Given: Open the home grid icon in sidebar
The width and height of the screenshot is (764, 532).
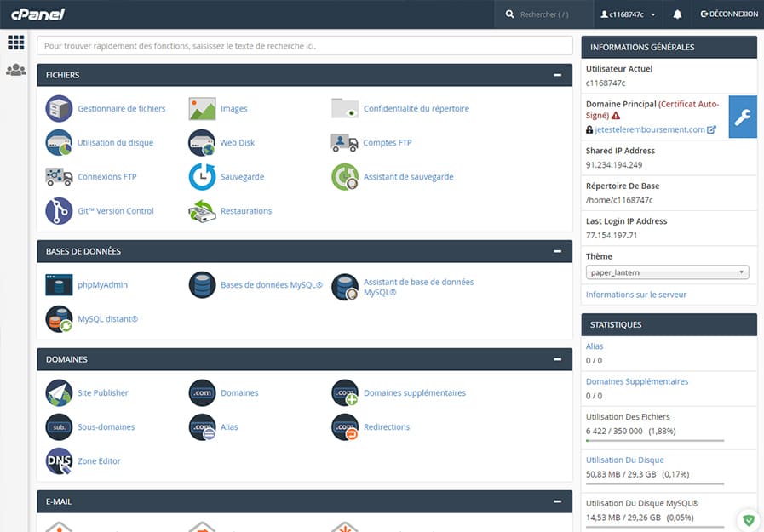Looking at the screenshot, I should click(x=15, y=43).
